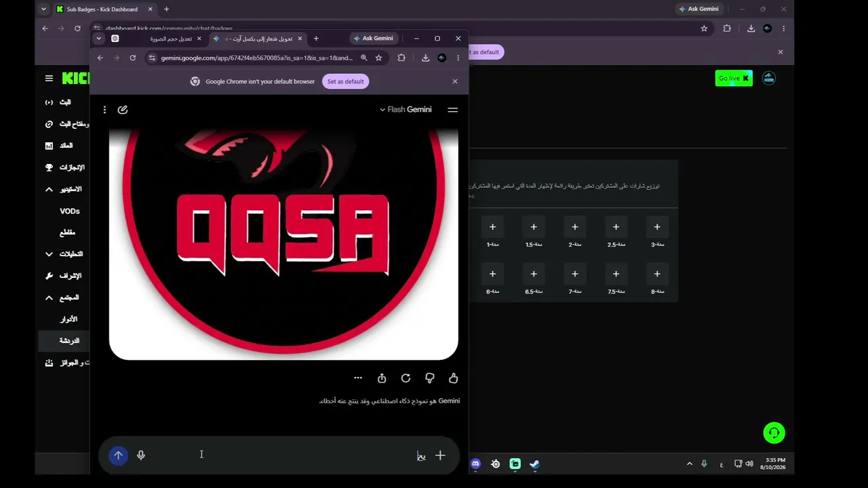Screen dimensions: 868x488
Task: Select the تحويل شعار إلى بكسل آرت tab
Action: coord(258,39)
